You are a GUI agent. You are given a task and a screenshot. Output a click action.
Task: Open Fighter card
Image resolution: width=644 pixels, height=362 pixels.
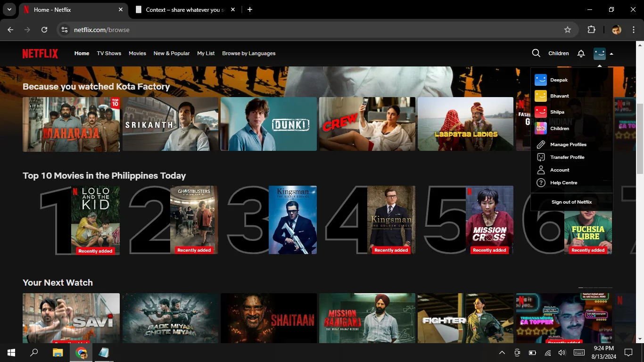pos(466,318)
